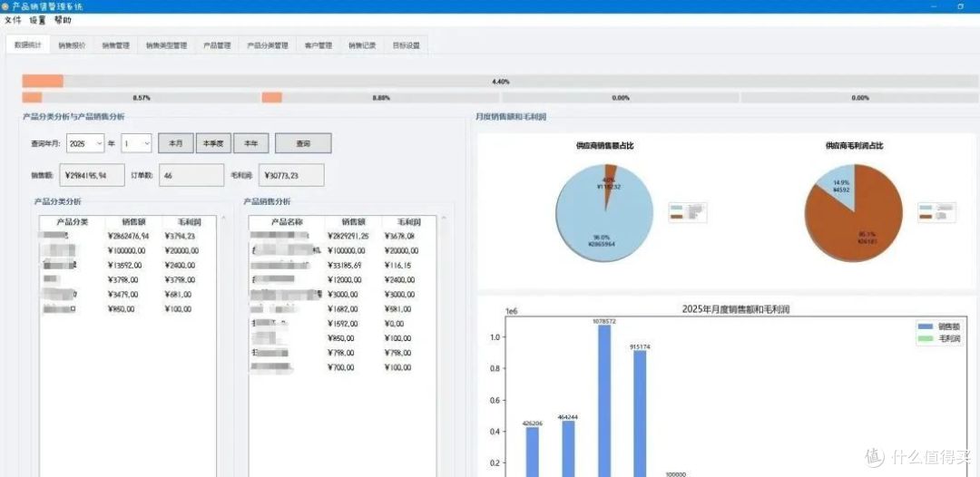Click the top progress bar showing 4.40%
Screen dimensions: 980x477
(x=500, y=82)
